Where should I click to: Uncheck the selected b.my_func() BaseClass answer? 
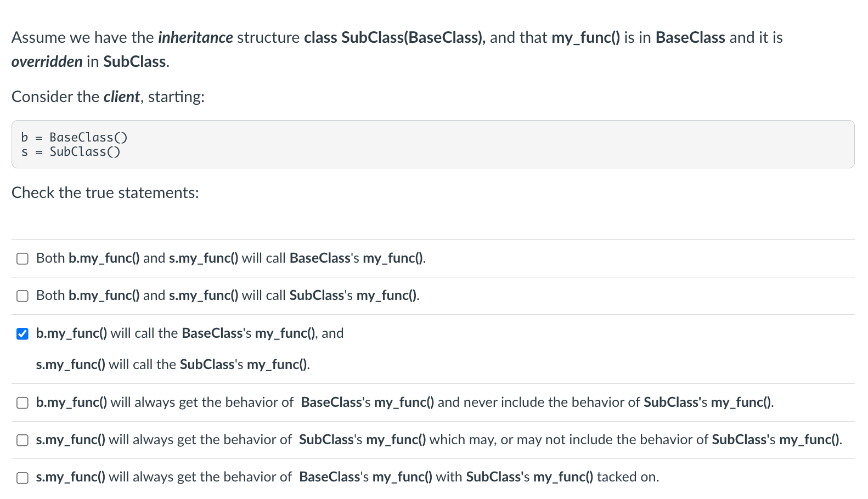(x=22, y=334)
